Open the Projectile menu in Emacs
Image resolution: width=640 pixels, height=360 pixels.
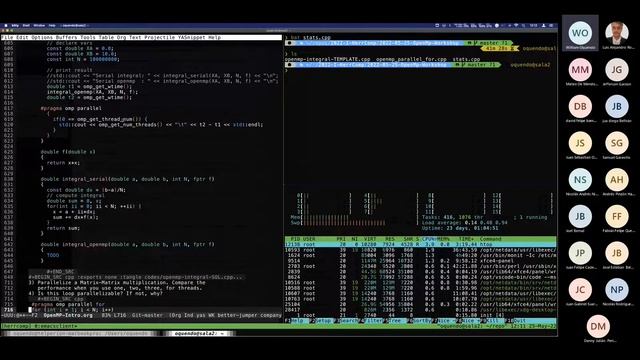[160, 37]
